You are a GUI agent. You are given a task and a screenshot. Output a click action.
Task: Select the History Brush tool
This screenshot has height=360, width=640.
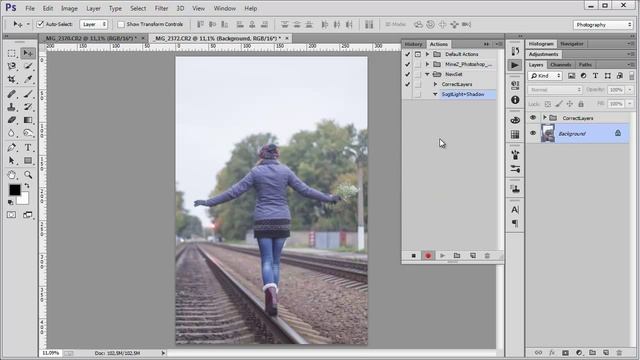pos(28,107)
